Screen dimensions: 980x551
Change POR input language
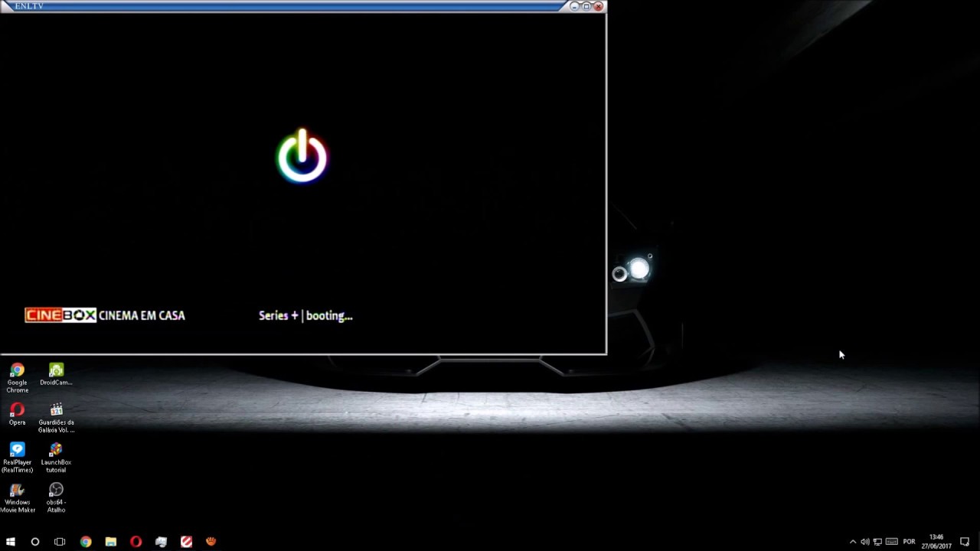[909, 542]
